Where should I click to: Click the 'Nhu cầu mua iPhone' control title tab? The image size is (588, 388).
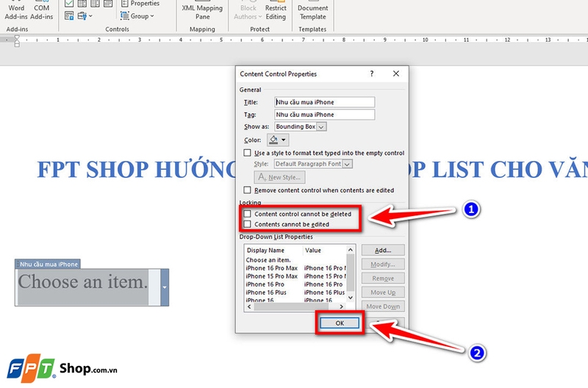pyautogui.click(x=48, y=264)
